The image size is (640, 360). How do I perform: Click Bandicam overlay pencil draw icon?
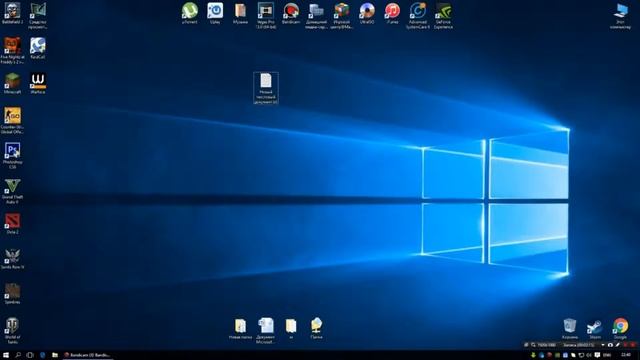click(x=618, y=345)
